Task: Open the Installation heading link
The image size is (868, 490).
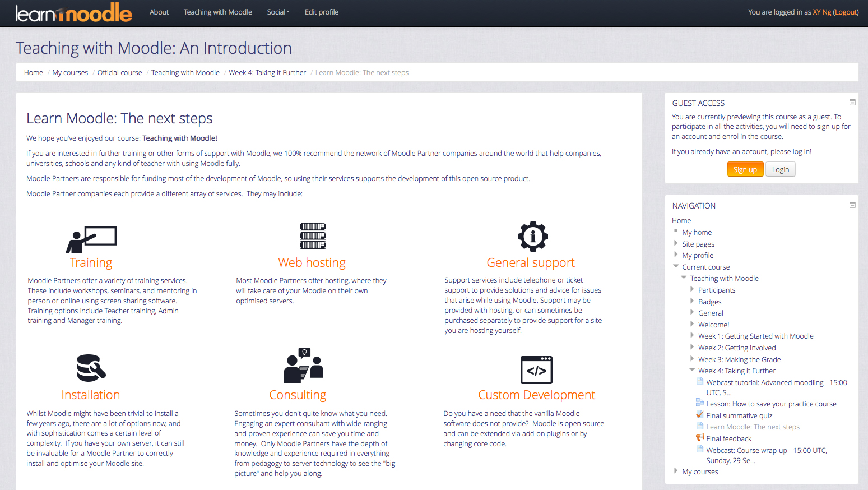Action: pos(91,395)
